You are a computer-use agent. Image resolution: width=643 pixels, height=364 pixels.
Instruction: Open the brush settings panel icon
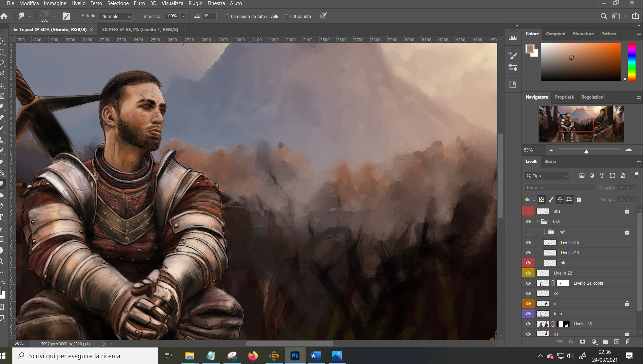[x=66, y=16]
